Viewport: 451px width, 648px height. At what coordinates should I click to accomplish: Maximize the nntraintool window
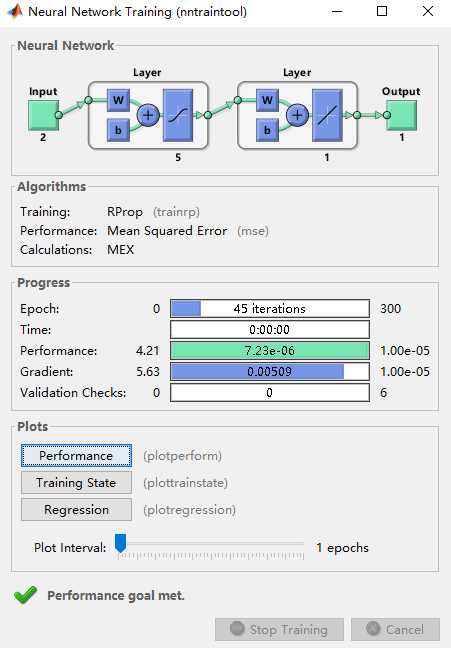click(382, 12)
